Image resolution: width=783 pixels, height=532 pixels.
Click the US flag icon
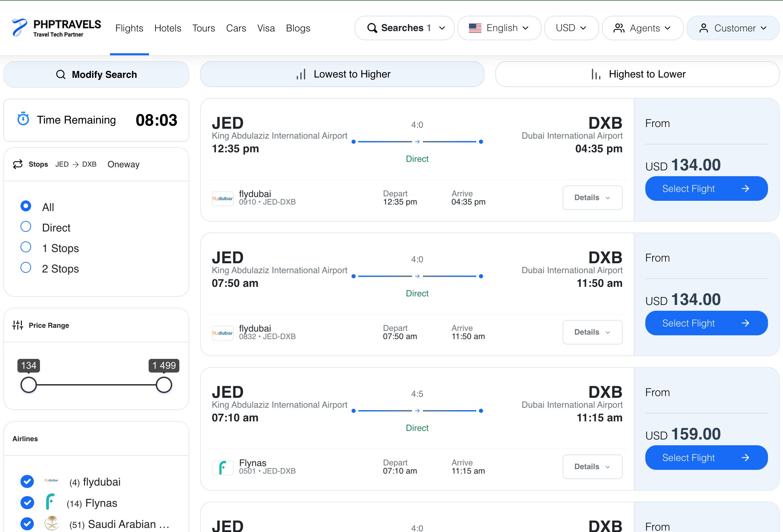(475, 28)
